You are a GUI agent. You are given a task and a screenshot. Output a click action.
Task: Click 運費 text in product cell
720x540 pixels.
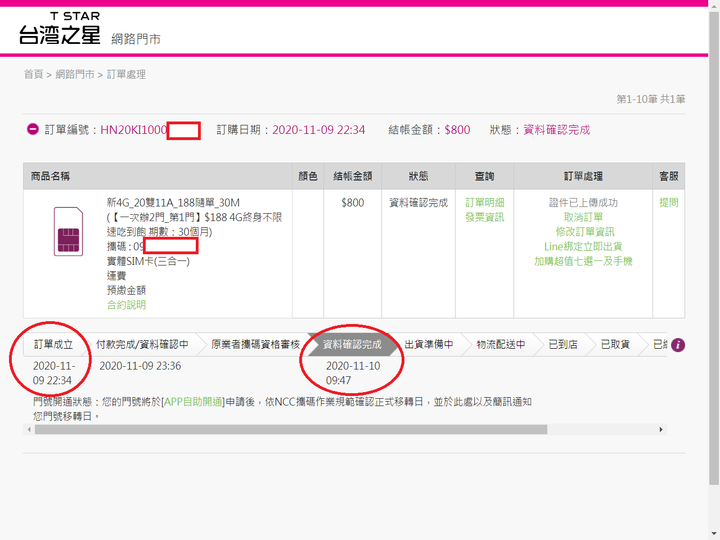coord(116,276)
